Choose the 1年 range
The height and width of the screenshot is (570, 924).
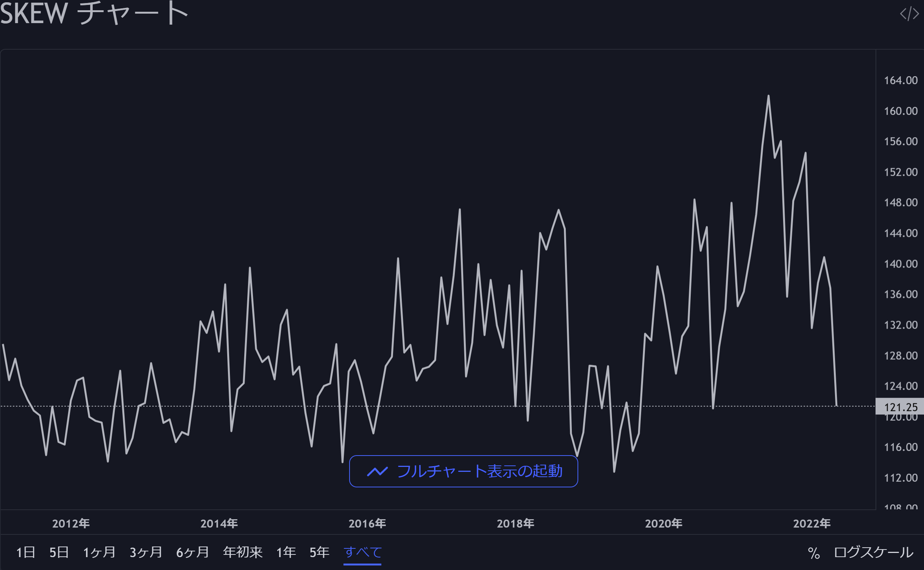pos(286,552)
